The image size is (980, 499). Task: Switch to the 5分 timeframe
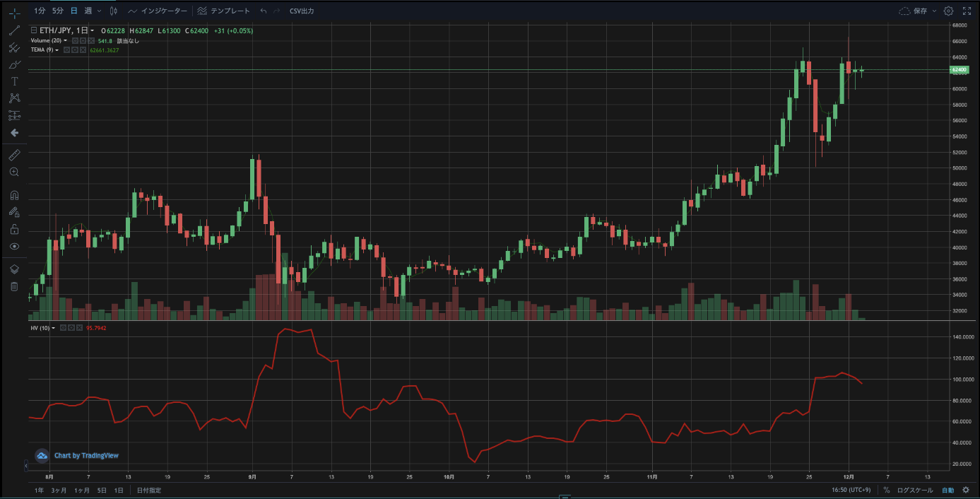pos(58,11)
